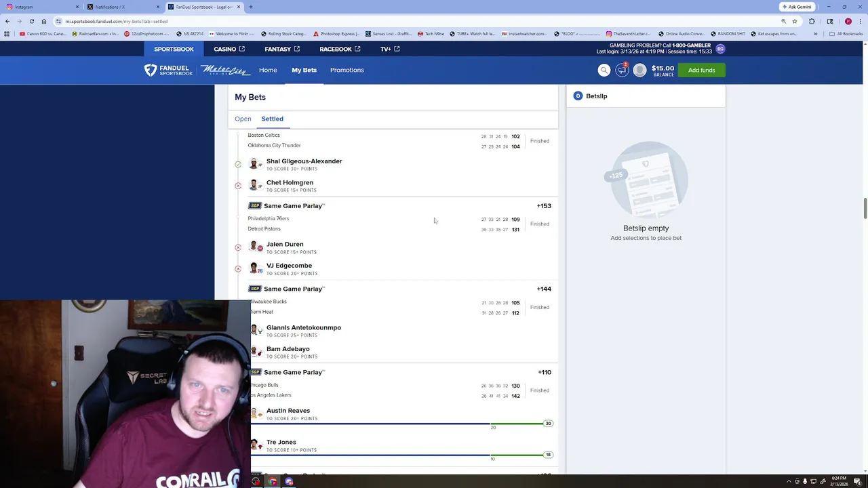Screen dimensions: 868x488
Task: Bookmark this page with the star icon
Action: click(x=795, y=21)
